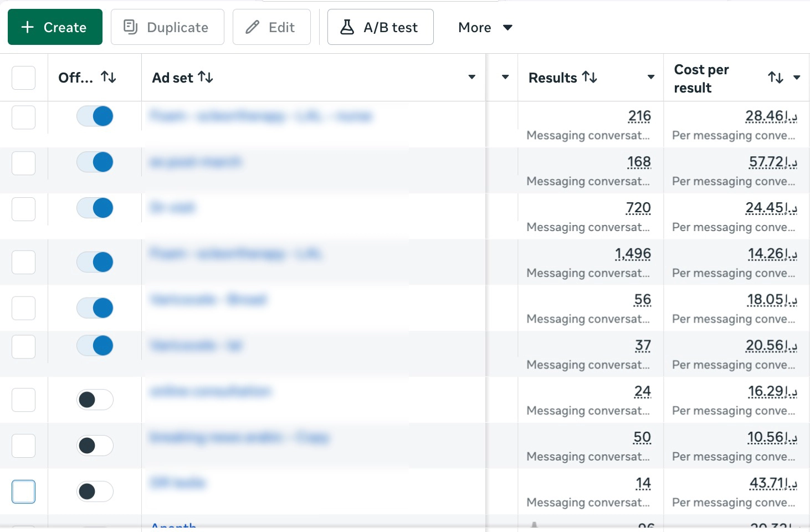Click the Duplicate copy icon
The image size is (810, 532).
(130, 27)
